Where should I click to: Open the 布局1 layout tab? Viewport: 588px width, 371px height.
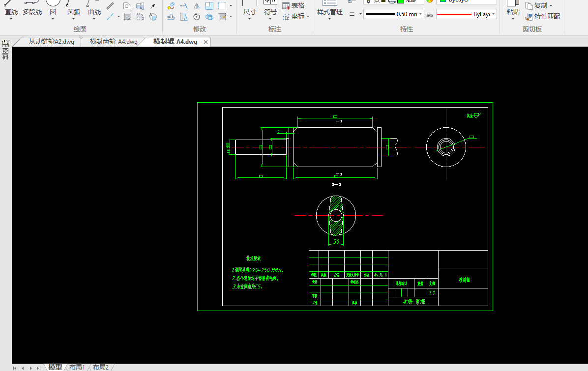[77, 367]
